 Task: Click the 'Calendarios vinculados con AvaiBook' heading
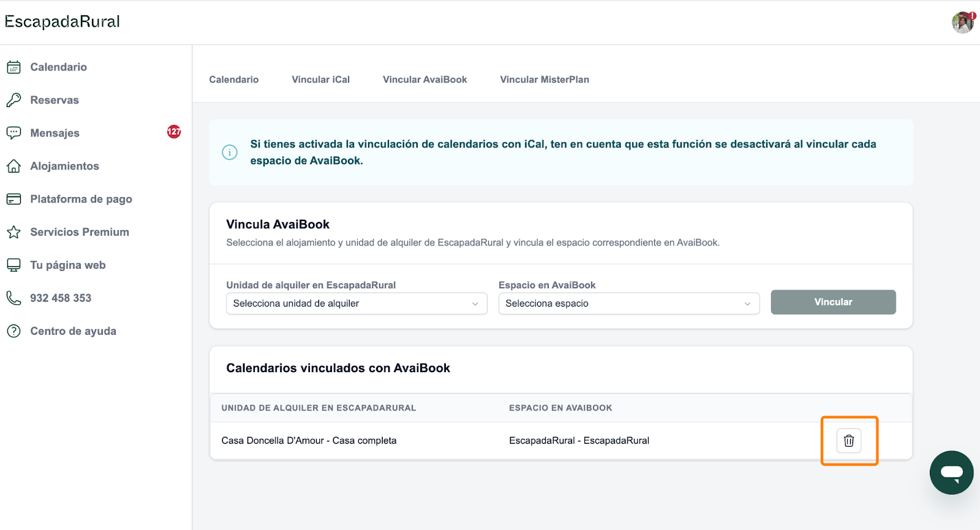coord(338,368)
